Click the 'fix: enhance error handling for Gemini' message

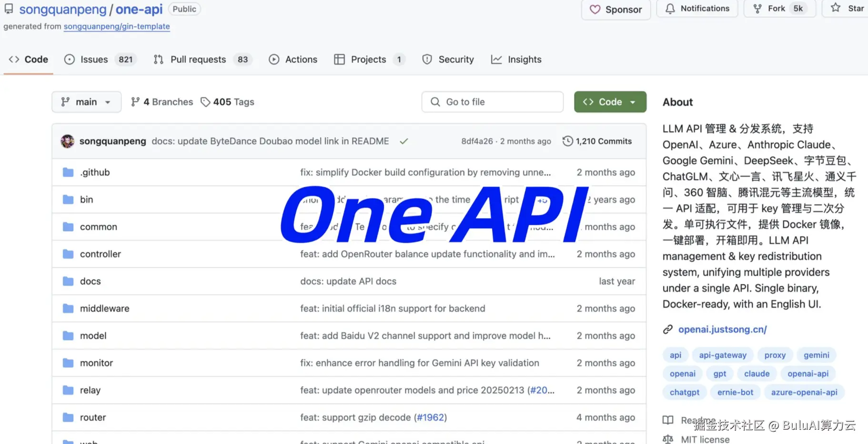coord(420,363)
